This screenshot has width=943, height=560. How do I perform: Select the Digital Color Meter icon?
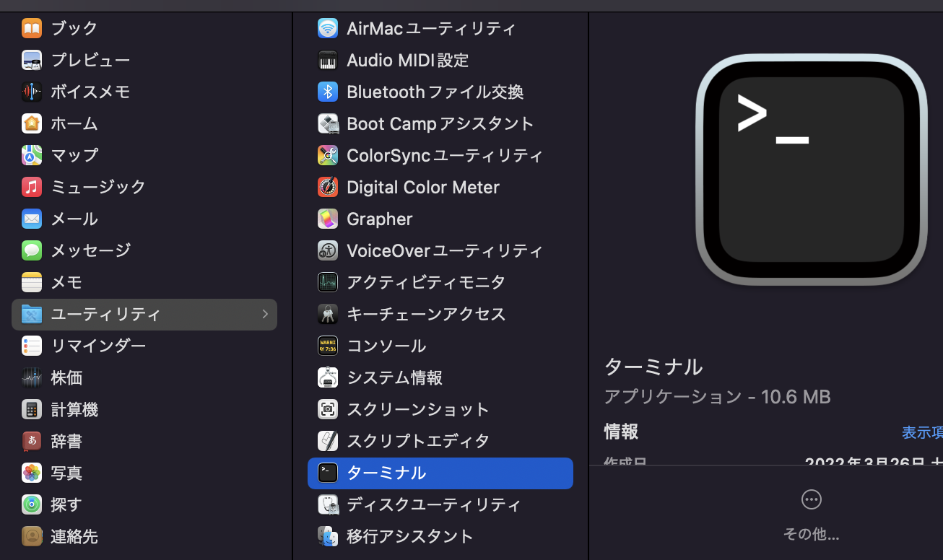tap(328, 188)
